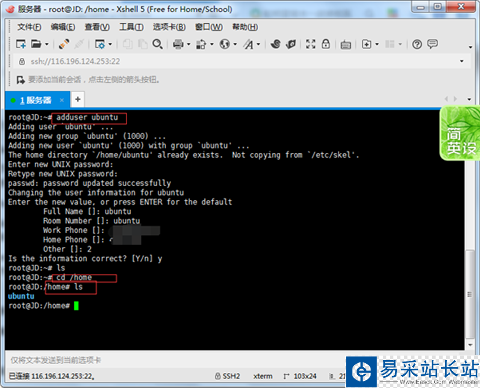Click the connected 116.196.124.253:22 status text
The image size is (480, 388).
[x=51, y=376]
